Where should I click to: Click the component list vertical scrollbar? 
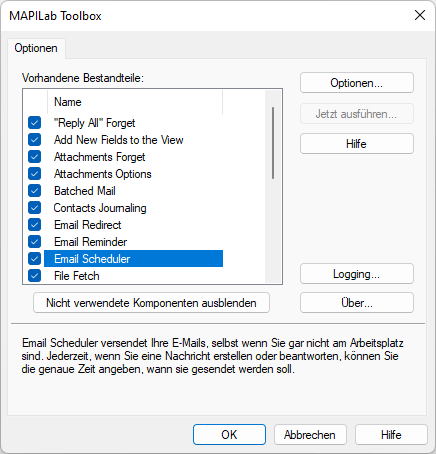[273, 187]
